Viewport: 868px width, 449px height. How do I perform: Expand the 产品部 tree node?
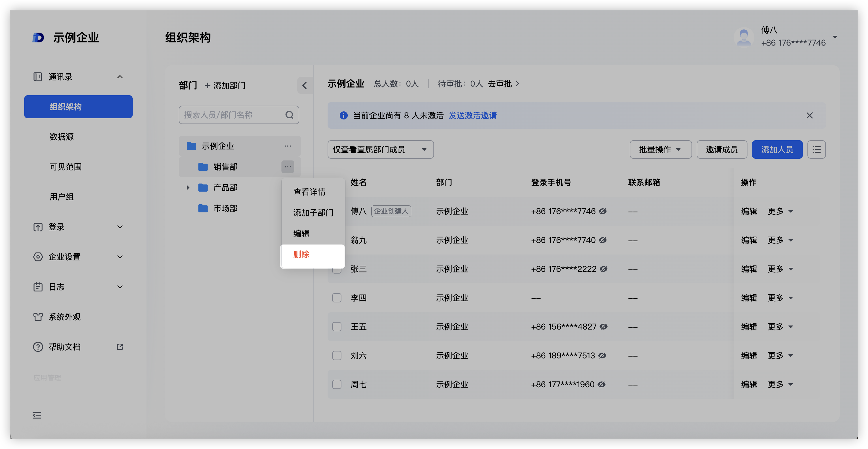[x=188, y=188]
